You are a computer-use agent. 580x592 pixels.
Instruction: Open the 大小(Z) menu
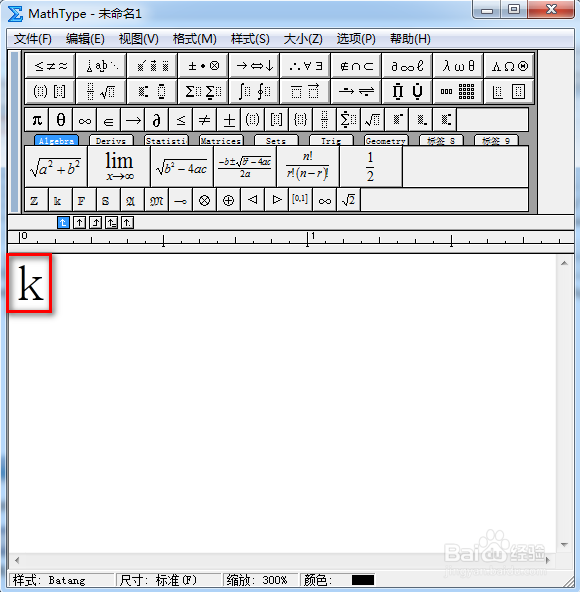click(x=303, y=39)
